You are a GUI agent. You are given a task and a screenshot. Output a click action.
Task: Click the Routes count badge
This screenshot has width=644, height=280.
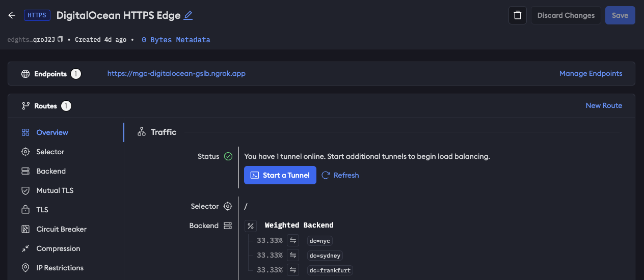coord(66,106)
